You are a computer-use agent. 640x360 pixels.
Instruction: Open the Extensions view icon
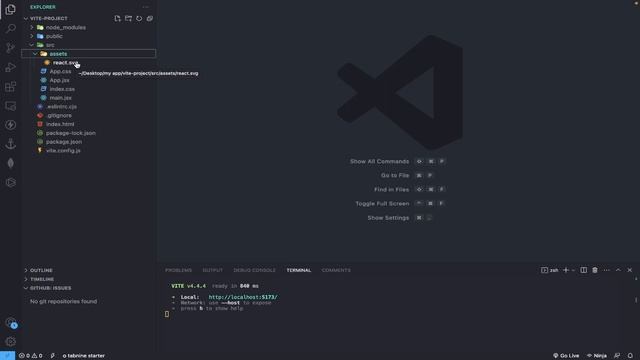11,86
